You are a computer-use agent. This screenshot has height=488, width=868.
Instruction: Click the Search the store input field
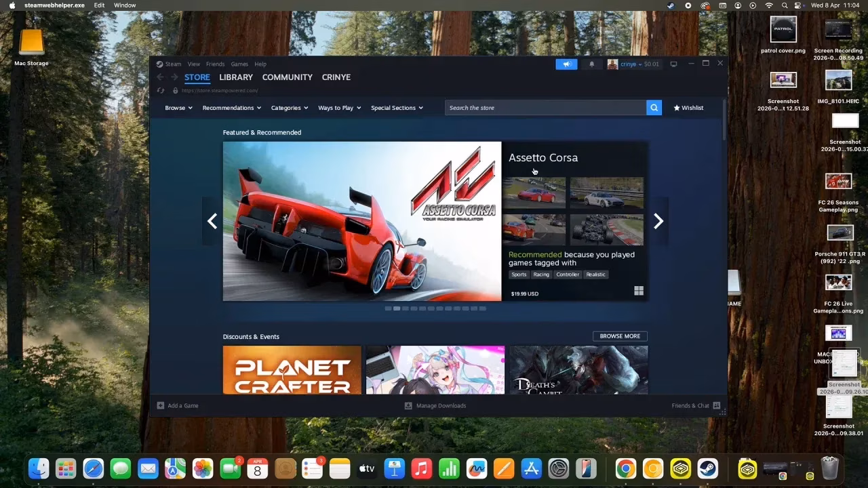click(x=536, y=107)
